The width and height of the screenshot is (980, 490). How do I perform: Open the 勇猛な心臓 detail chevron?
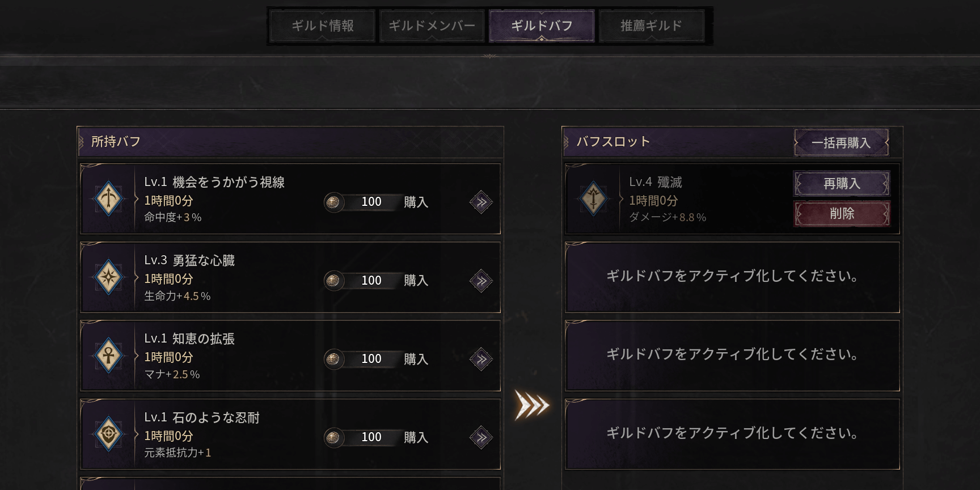pos(481,280)
